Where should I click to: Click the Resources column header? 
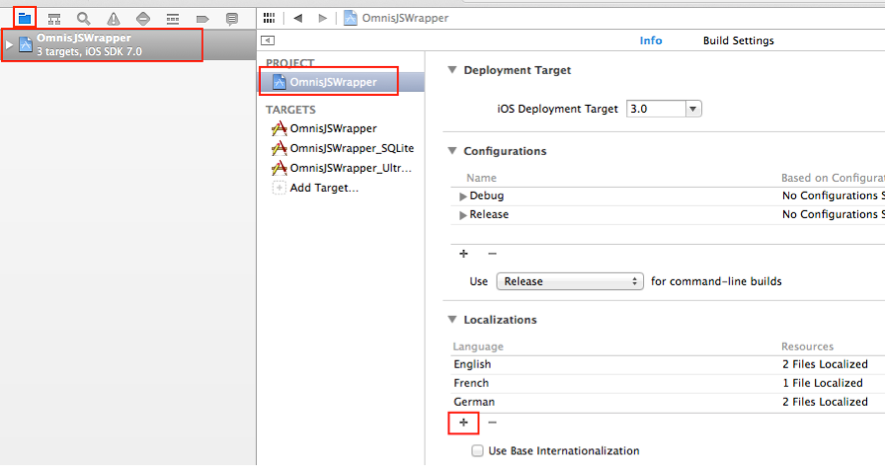807,346
